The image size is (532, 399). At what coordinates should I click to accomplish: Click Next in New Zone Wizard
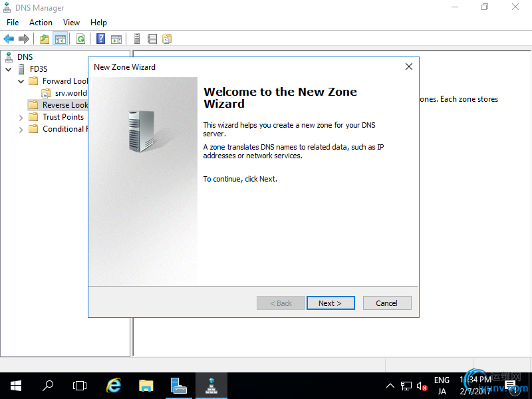(331, 303)
